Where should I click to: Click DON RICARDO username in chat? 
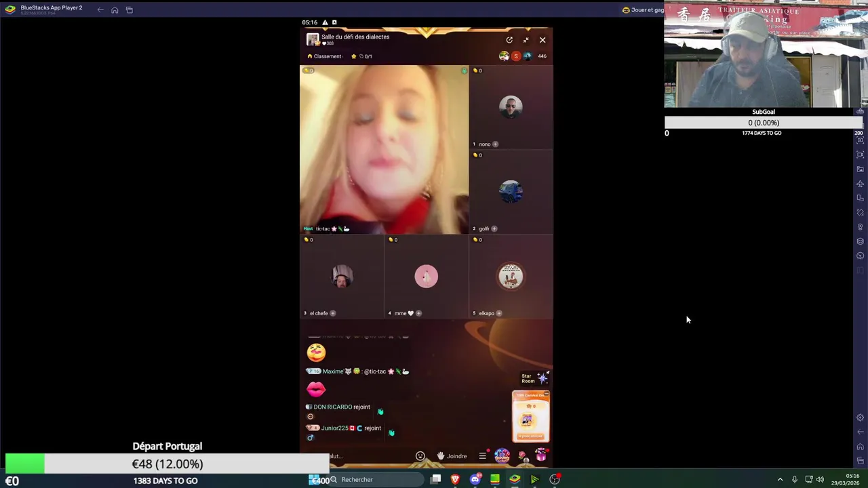[332, 407]
